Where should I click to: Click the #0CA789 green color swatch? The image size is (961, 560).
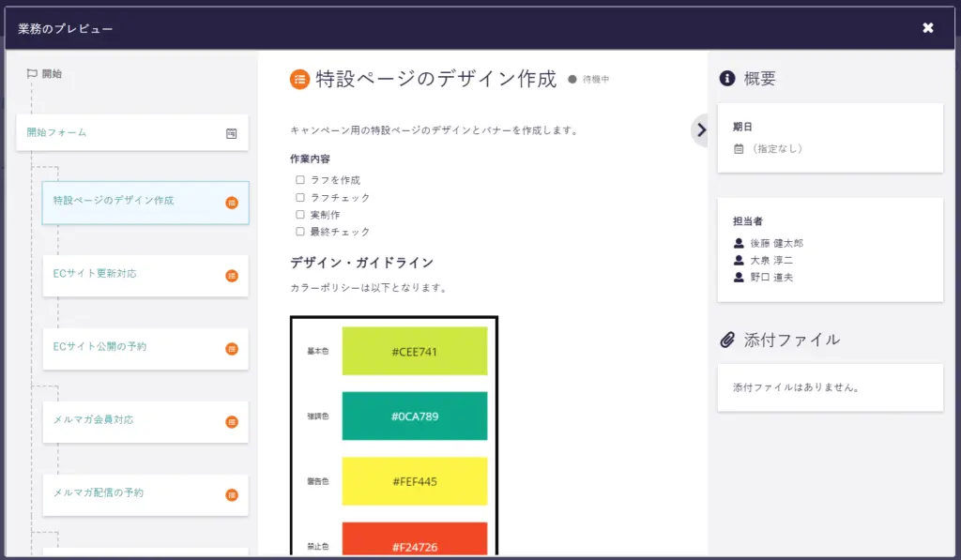(415, 416)
